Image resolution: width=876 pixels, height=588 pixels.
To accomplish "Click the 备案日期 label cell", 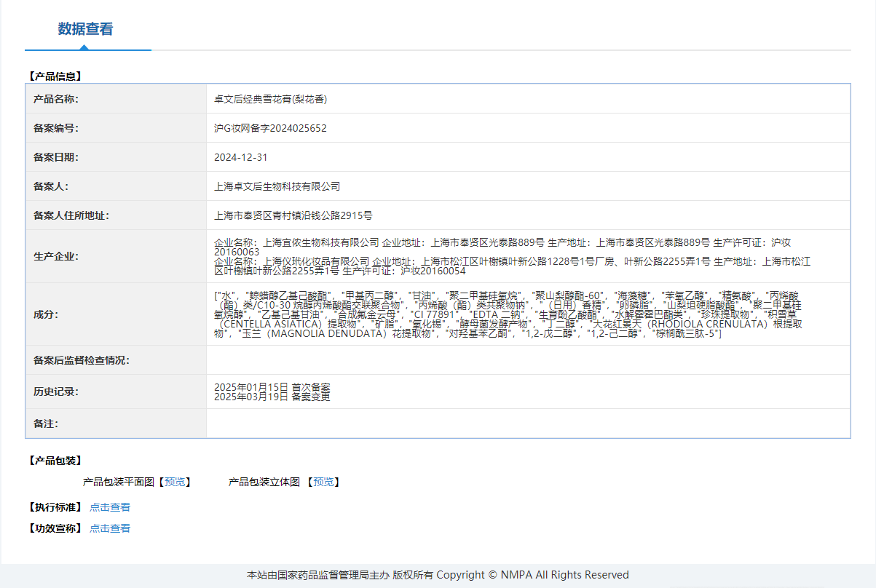I will tap(116, 157).
